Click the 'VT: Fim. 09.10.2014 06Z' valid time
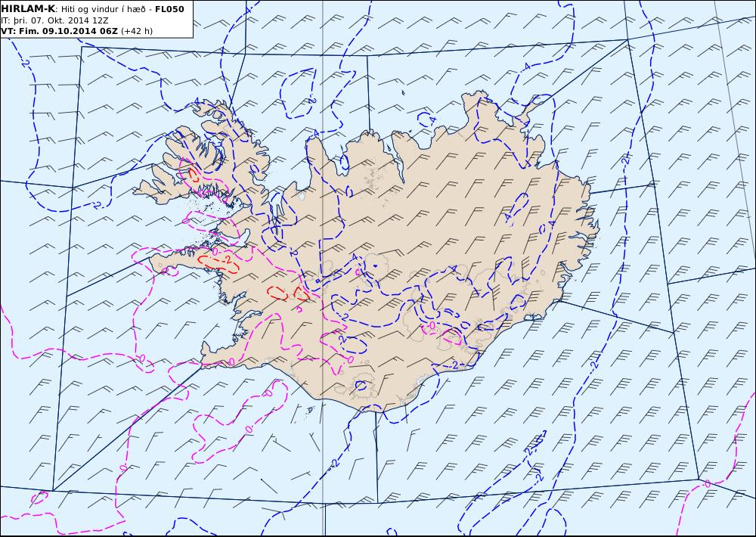The height and width of the screenshot is (537, 756). [x=59, y=31]
